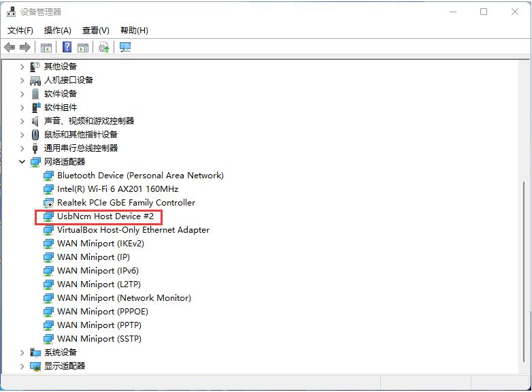Click the Back arrow toolbar icon

10,47
